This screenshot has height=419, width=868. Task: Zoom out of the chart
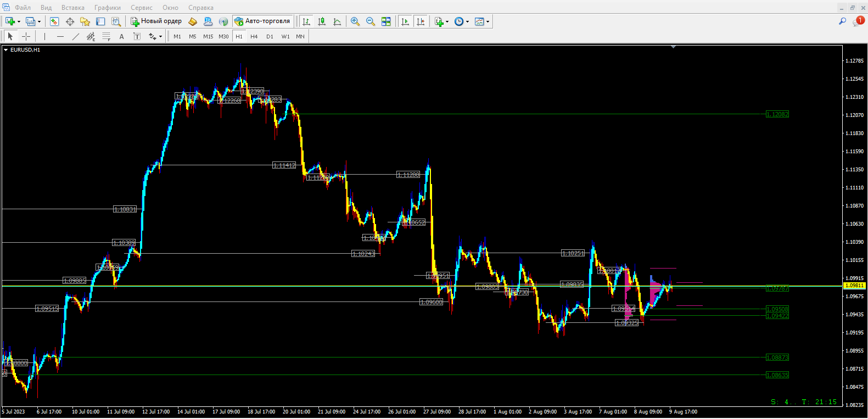click(x=371, y=21)
